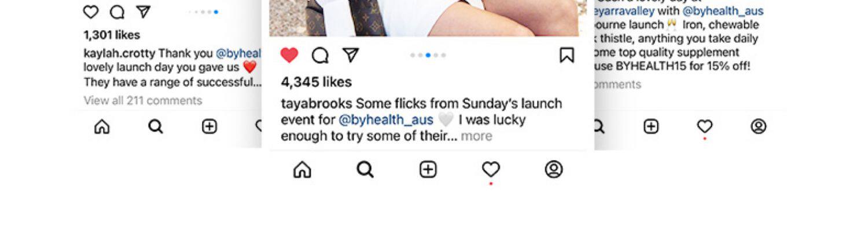Share the tayabrooks post via paper plane
The height and width of the screenshot is (251, 868).
coord(351,55)
